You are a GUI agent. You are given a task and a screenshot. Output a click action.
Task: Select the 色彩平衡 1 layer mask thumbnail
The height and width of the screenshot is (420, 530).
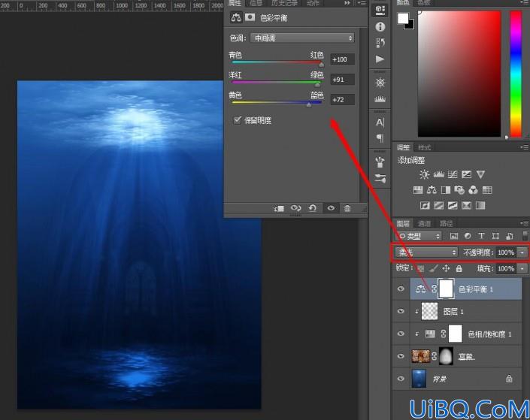coord(446,289)
